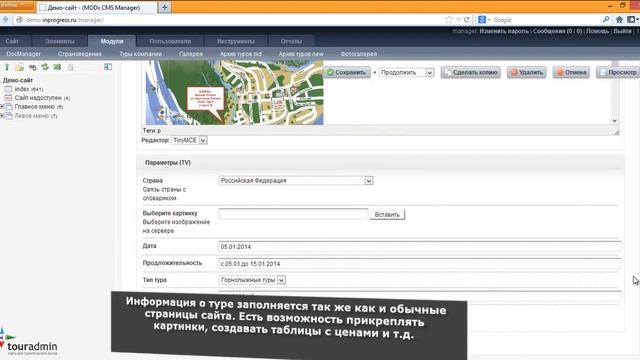Screen dimensions: 640x360
Task: Select the Демо-сайт browser tab
Action: tap(96, 7)
